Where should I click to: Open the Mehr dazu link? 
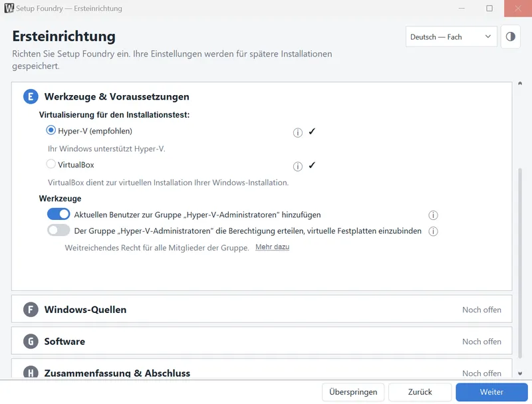(272, 247)
